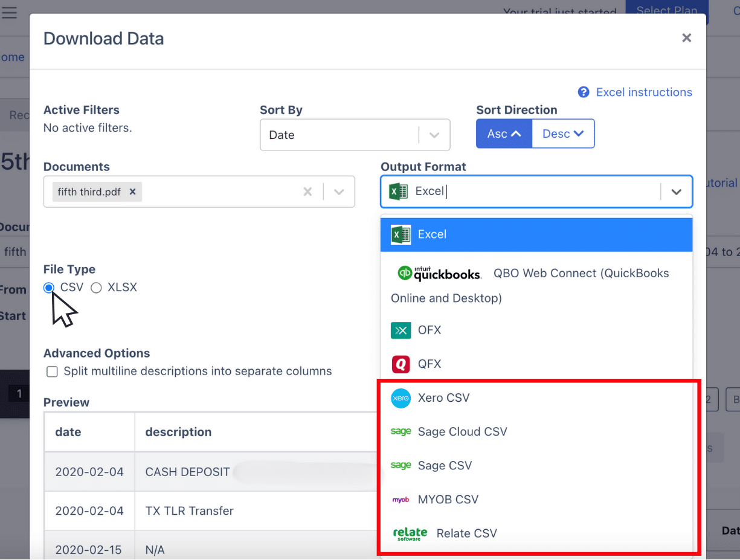Screen dimensions: 740x560
Task: Select MYOB CSV output format
Action: (536, 499)
